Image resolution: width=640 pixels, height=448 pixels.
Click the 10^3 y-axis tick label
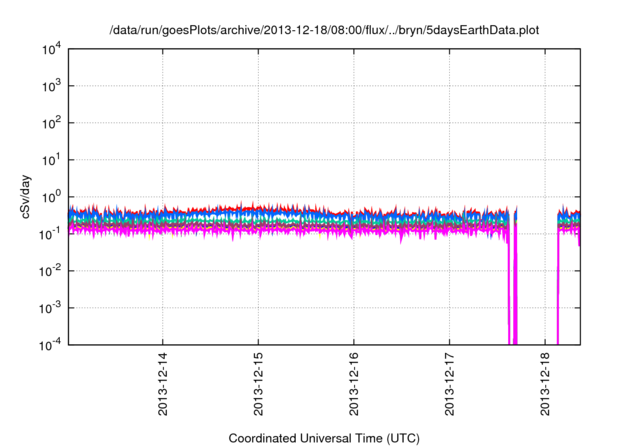(51, 86)
